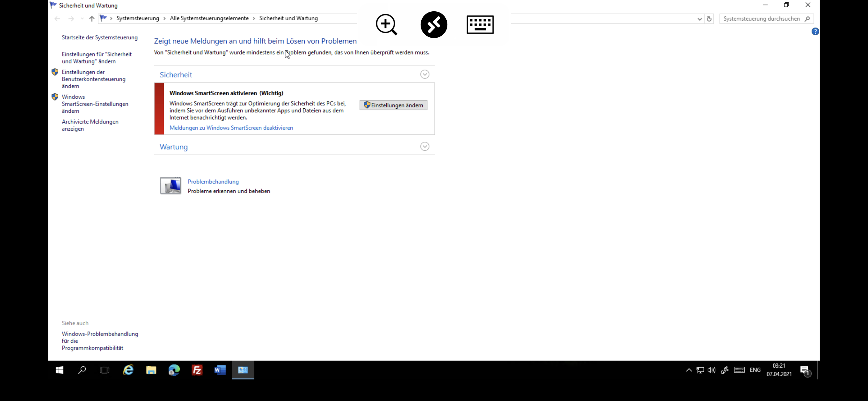This screenshot has height=401, width=868.
Task: Open Word from the taskbar
Action: coord(220,370)
